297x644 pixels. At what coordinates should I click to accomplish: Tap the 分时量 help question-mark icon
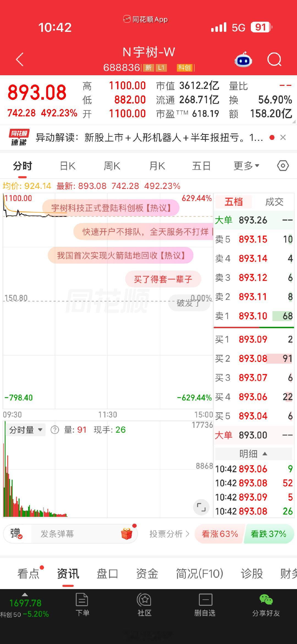click(55, 430)
